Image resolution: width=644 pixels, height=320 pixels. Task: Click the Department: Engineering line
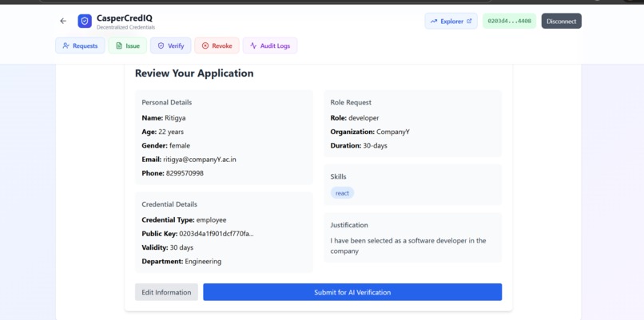(181, 261)
